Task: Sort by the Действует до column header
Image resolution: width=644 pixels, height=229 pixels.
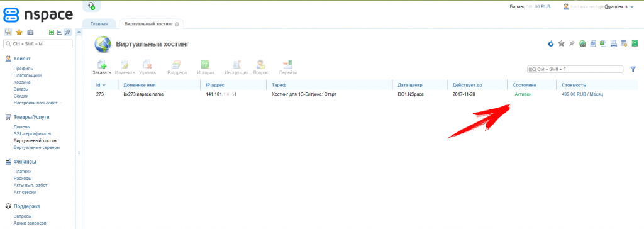Action: 477,85
